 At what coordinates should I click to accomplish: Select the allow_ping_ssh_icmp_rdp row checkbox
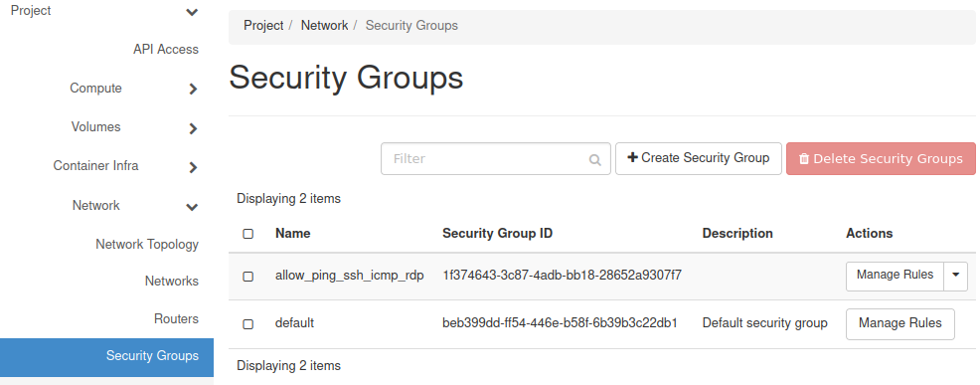pyautogui.click(x=248, y=277)
